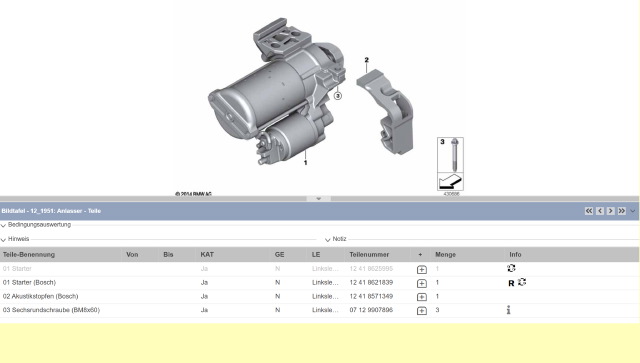Jump to last Bildtafel with double-right arrow
640x363 pixels.
622,211
